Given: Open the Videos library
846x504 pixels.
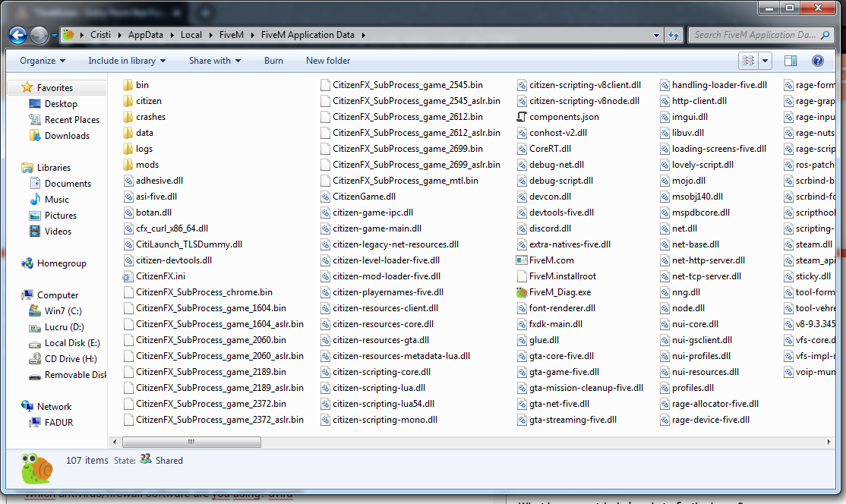Looking at the screenshot, I should click(x=58, y=232).
